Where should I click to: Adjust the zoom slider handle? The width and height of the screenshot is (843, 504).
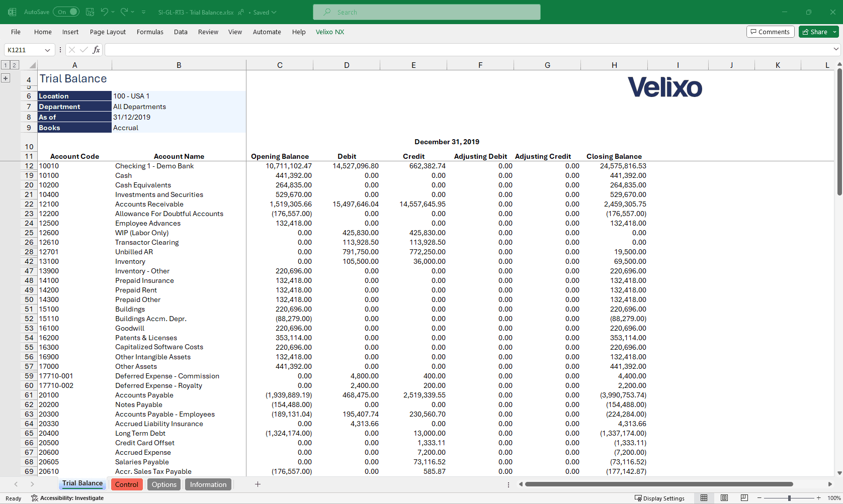789,498
